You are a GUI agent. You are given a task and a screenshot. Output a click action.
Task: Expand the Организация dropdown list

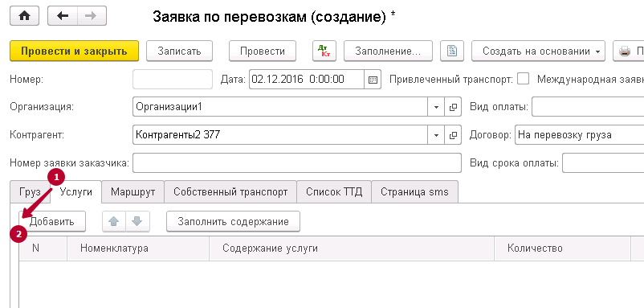[436, 107]
